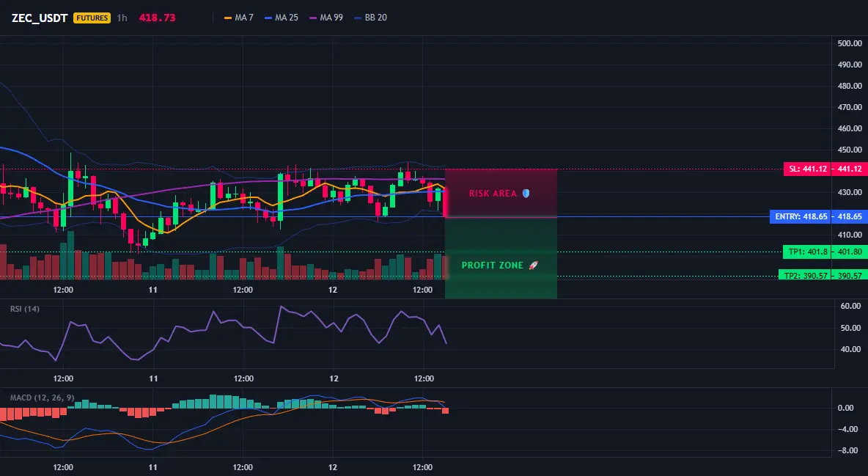The image size is (868, 476).
Task: Click date label 11 beneath the RSI panel
Action: click(x=153, y=378)
